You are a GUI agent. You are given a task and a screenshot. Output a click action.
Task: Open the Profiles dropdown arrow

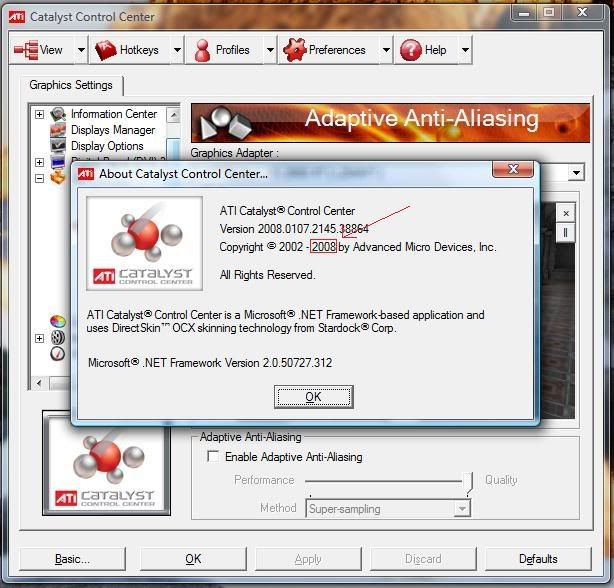pyautogui.click(x=270, y=50)
